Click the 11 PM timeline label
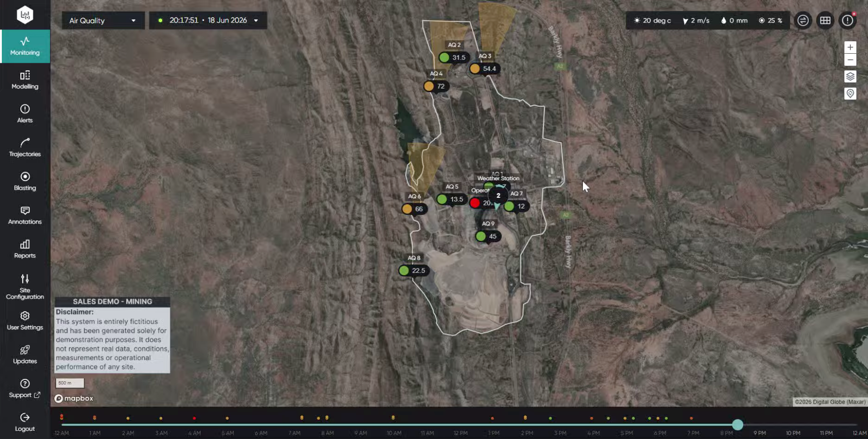The height and width of the screenshot is (439, 868). [826, 433]
